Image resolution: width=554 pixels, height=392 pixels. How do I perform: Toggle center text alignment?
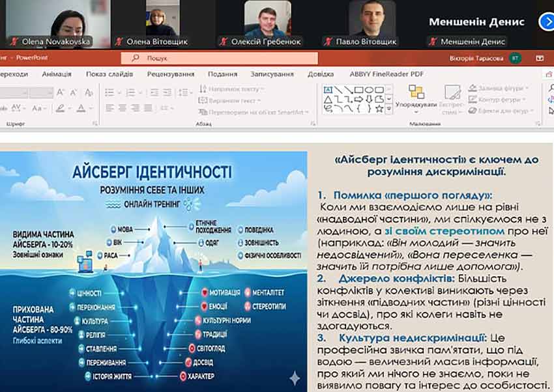point(123,108)
